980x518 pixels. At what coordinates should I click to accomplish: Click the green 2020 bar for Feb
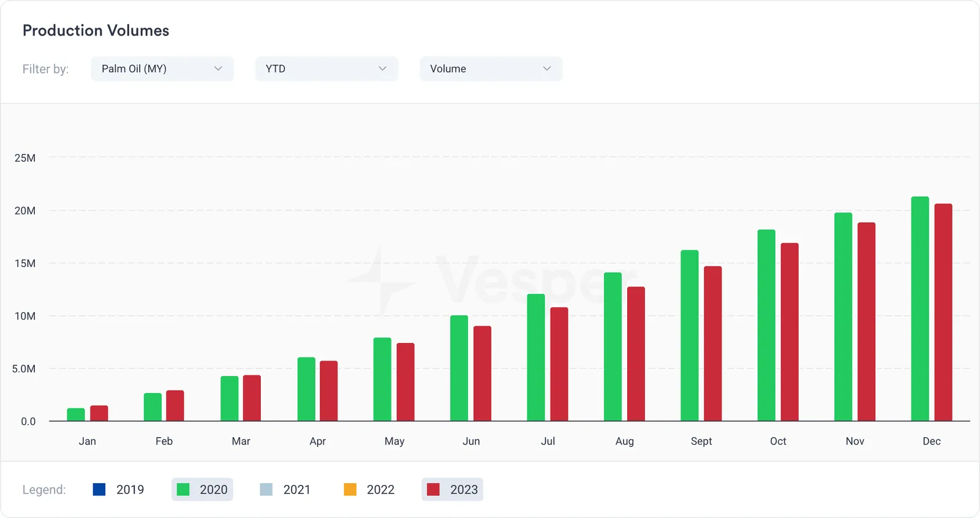[153, 407]
